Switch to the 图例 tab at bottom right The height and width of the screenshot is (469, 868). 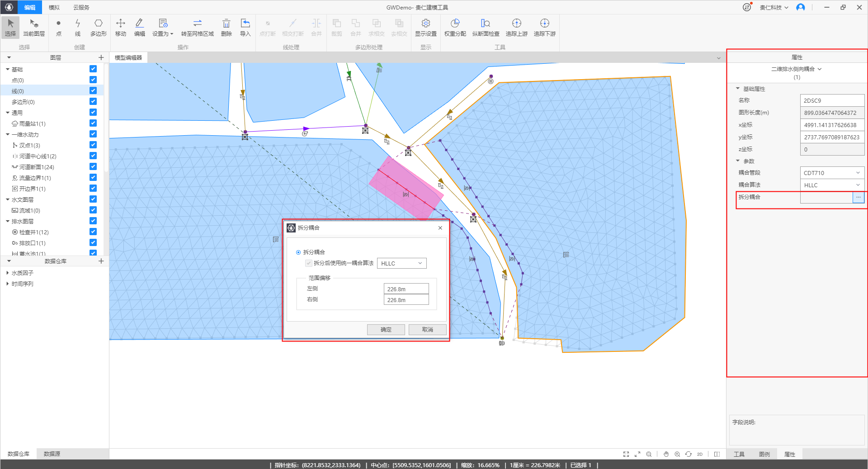coord(764,454)
